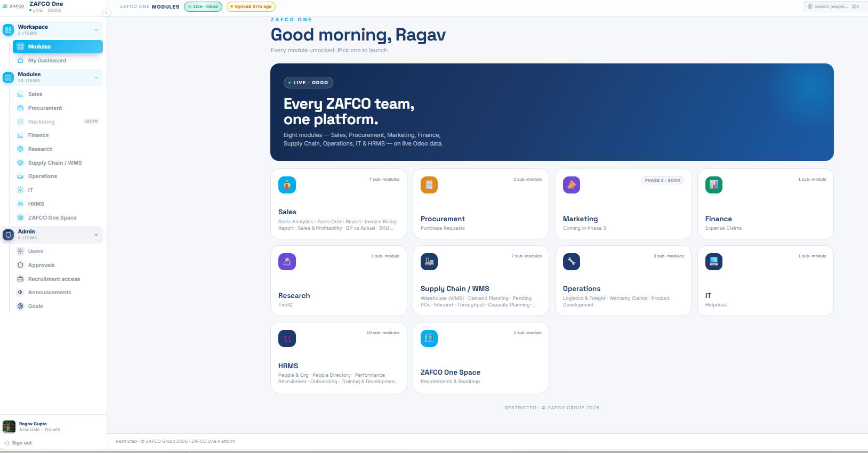Image resolution: width=868 pixels, height=453 pixels.
Task: Click the Supply Chain / WMS card factory icon
Action: coord(429,262)
